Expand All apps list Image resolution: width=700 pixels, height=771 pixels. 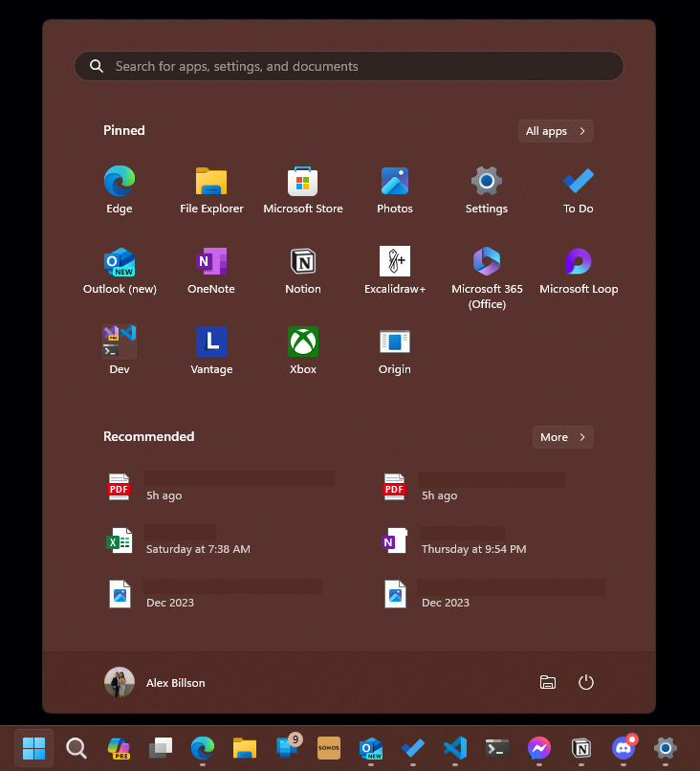(x=556, y=131)
